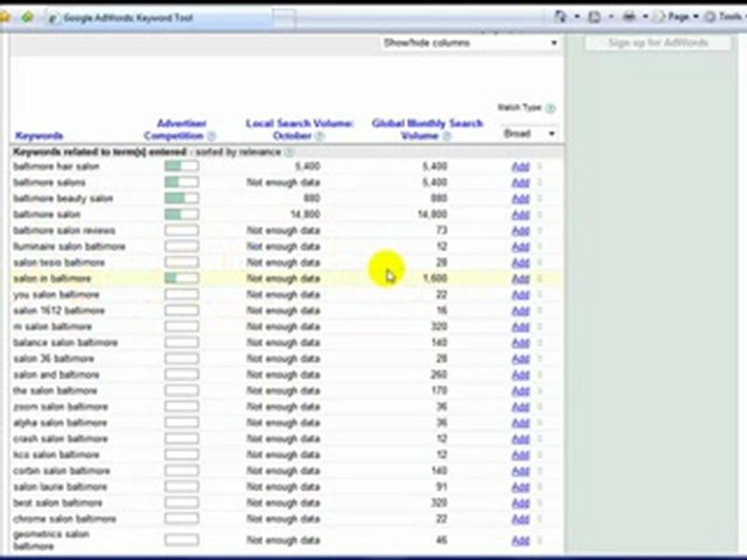
Task: Click the home icon in browser toolbar
Action: (x=560, y=16)
